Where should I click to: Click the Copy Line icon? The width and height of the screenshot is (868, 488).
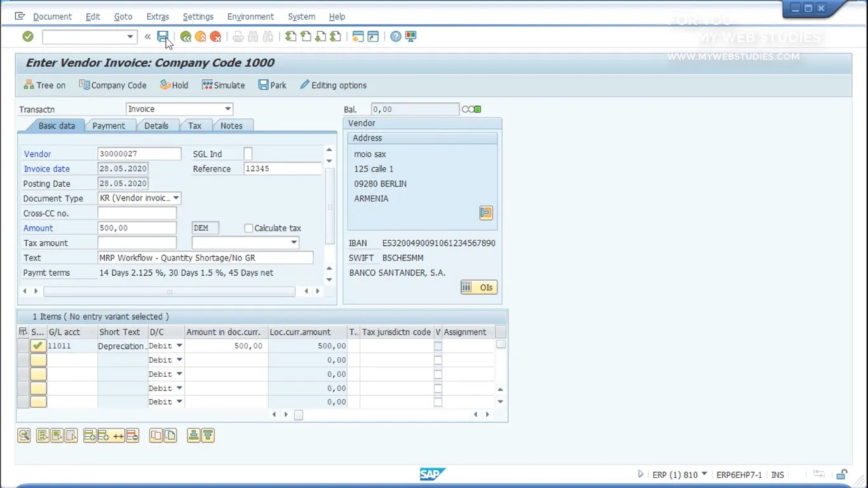pyautogui.click(x=156, y=435)
